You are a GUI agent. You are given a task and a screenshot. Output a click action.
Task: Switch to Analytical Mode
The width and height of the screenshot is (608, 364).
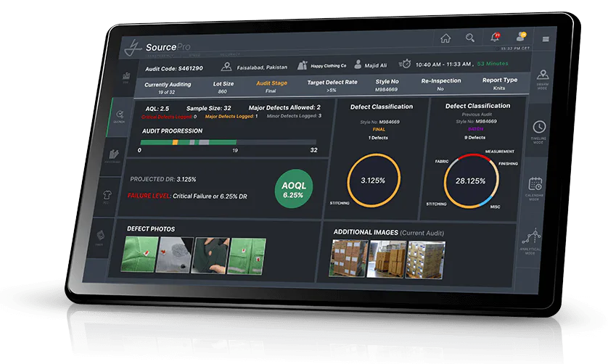(x=530, y=241)
